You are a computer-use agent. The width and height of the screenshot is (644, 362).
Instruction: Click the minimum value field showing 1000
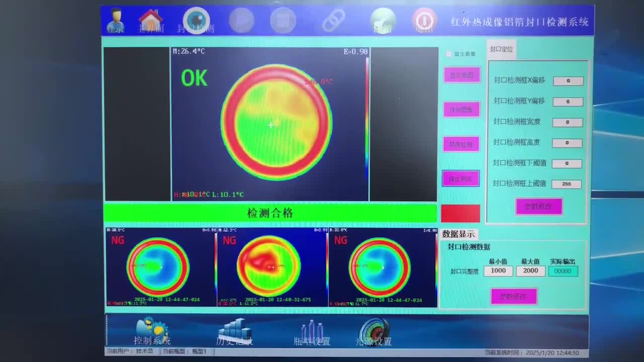498,271
